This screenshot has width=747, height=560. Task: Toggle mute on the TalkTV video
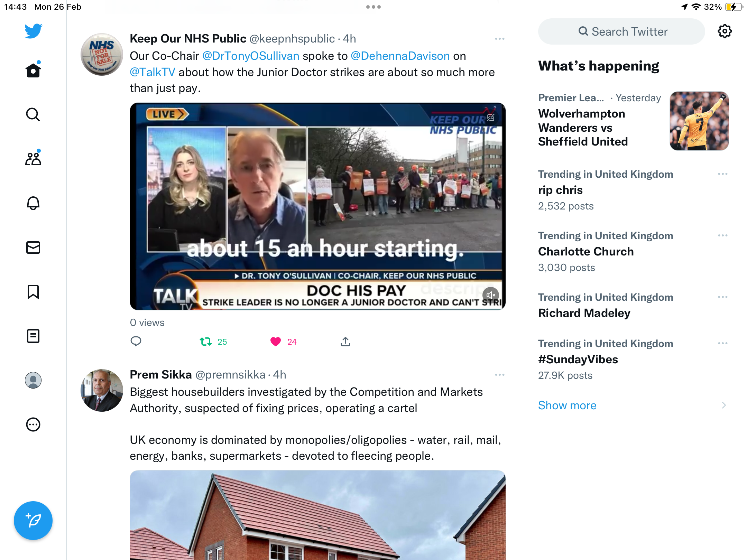490,295
